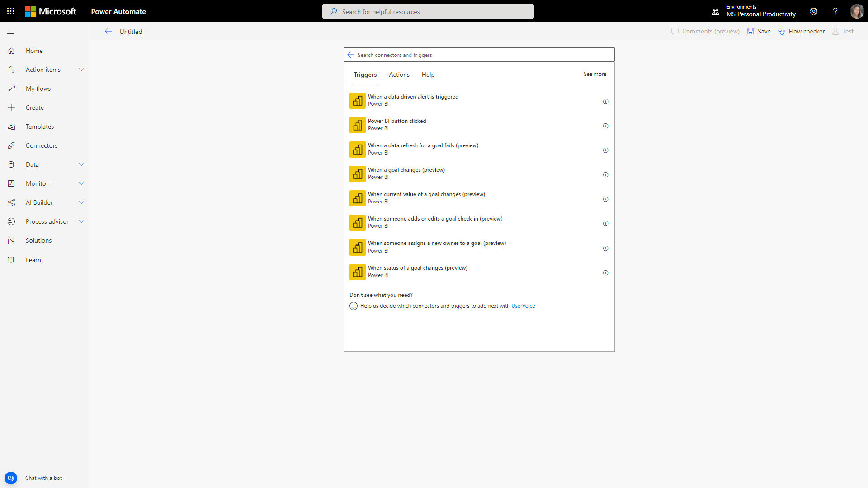Switch to the Help tab
Image resolution: width=868 pixels, height=488 pixels.
pos(428,75)
